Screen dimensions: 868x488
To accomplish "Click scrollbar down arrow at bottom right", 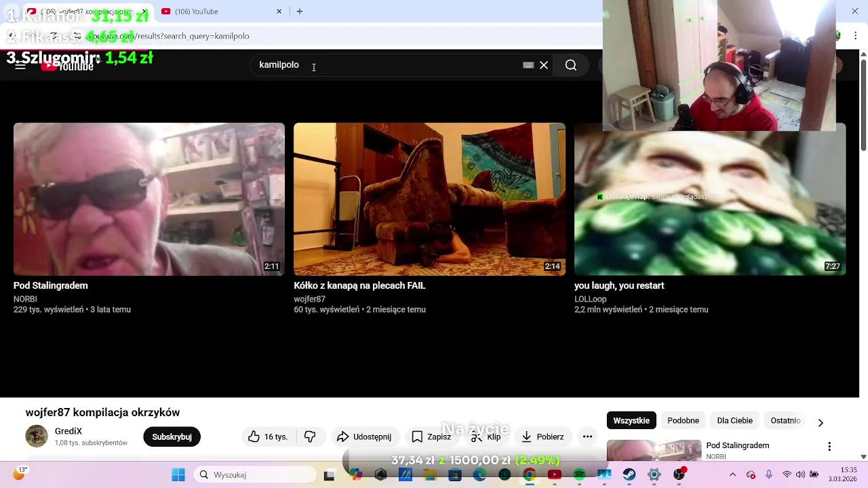I will click(863, 457).
